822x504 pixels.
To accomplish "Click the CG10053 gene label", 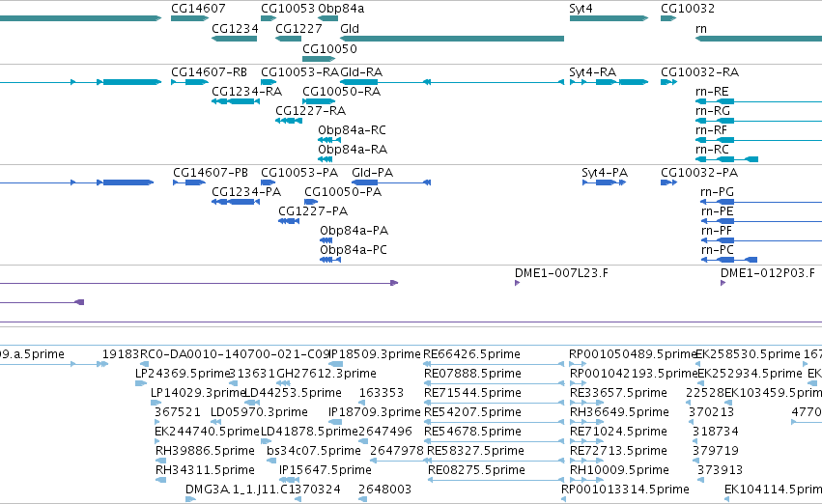I will pyautogui.click(x=288, y=9).
